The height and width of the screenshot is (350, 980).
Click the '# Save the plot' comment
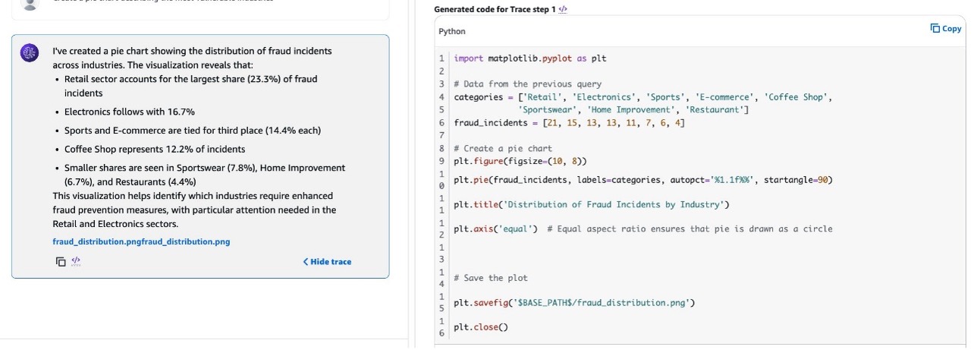490,278
